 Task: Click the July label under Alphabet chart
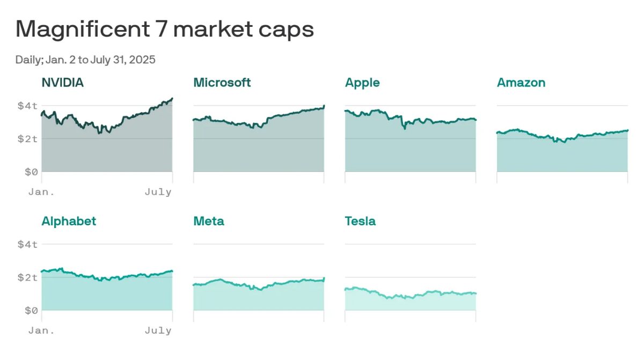(x=158, y=330)
